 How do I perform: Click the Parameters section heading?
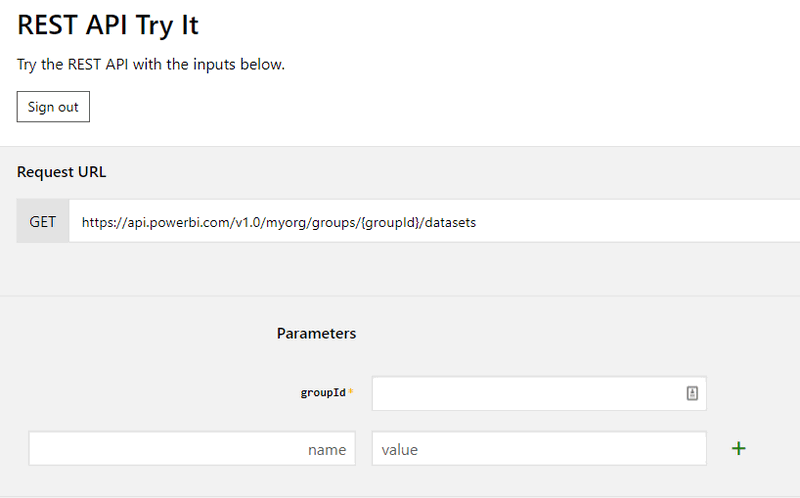[x=316, y=333]
